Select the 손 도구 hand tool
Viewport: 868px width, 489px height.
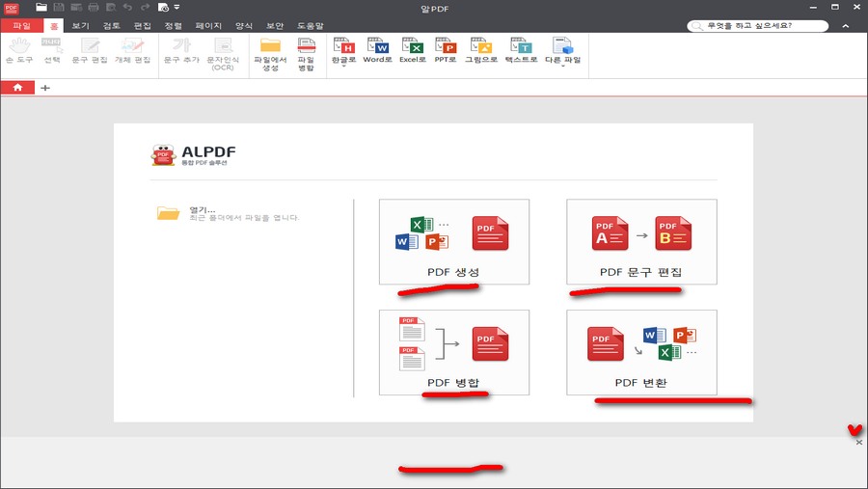19,51
